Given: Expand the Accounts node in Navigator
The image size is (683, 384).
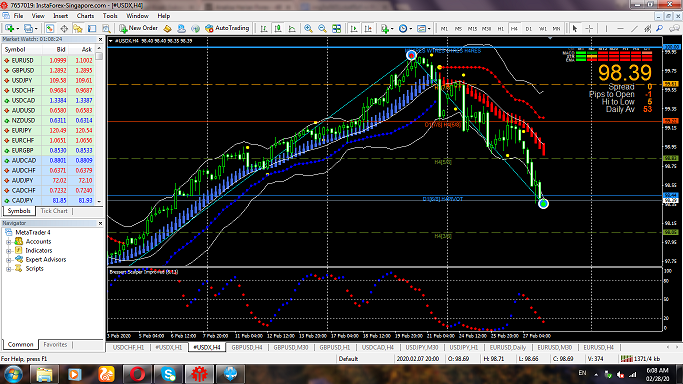Looking at the screenshot, I should 8,242.
